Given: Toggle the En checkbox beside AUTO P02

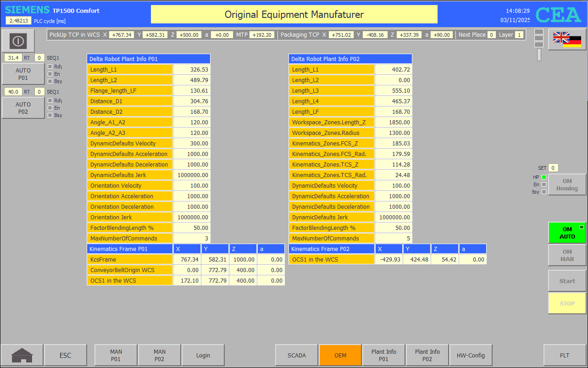Looking at the screenshot, I should click(x=50, y=108).
